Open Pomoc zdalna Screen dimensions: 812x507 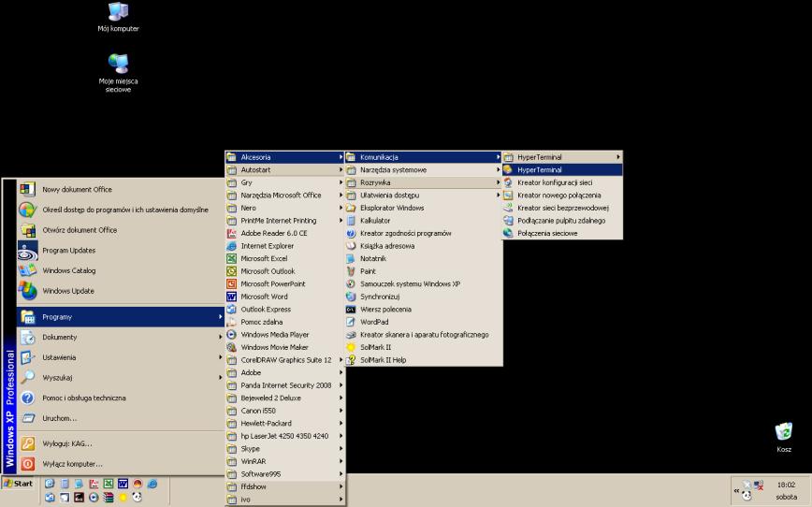(284, 322)
